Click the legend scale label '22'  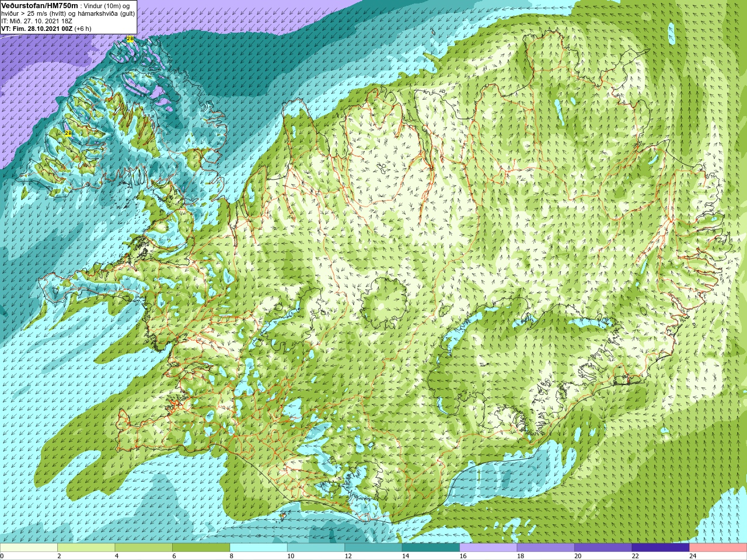coord(635,556)
